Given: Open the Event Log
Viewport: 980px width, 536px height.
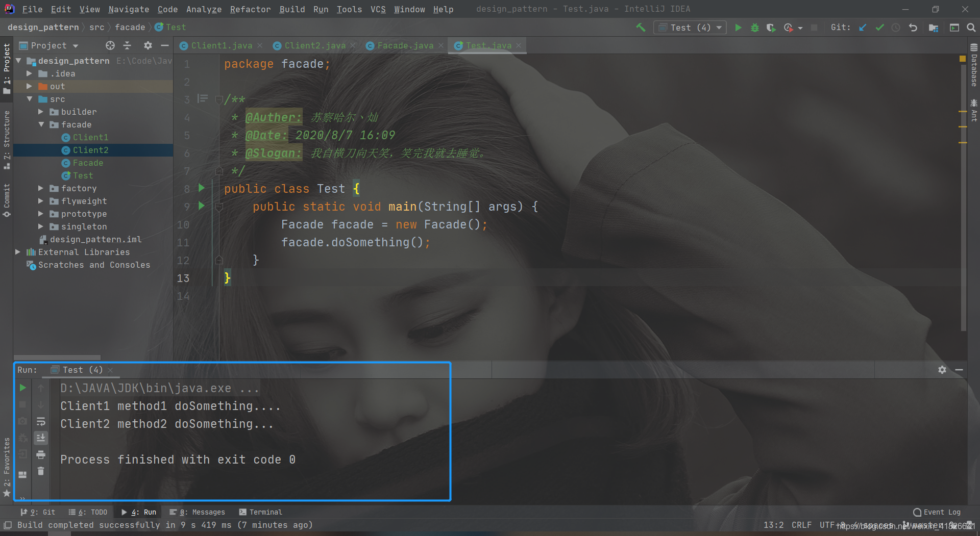Looking at the screenshot, I should tap(937, 512).
